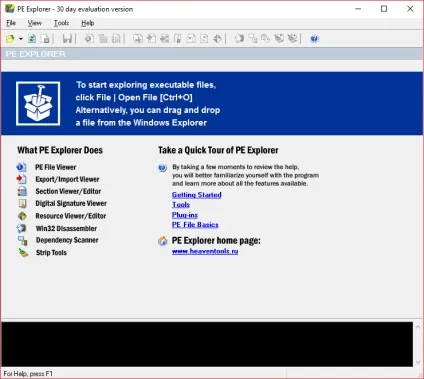Screen dimensions: 424x379
Task: Click inside the black log output panel
Action: point(207,344)
